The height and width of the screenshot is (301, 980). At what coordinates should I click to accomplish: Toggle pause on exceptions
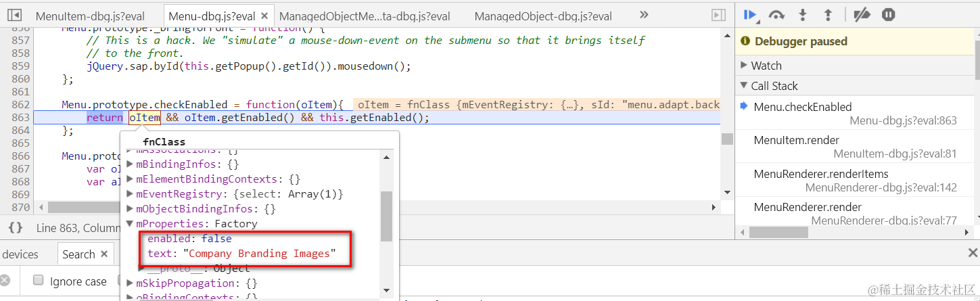click(x=888, y=14)
